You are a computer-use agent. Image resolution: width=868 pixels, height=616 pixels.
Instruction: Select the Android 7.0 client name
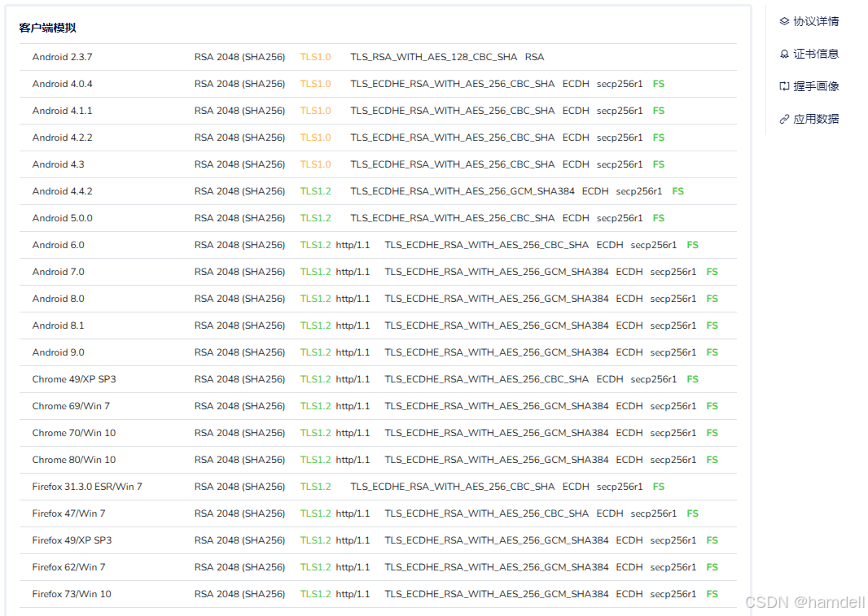(x=58, y=272)
